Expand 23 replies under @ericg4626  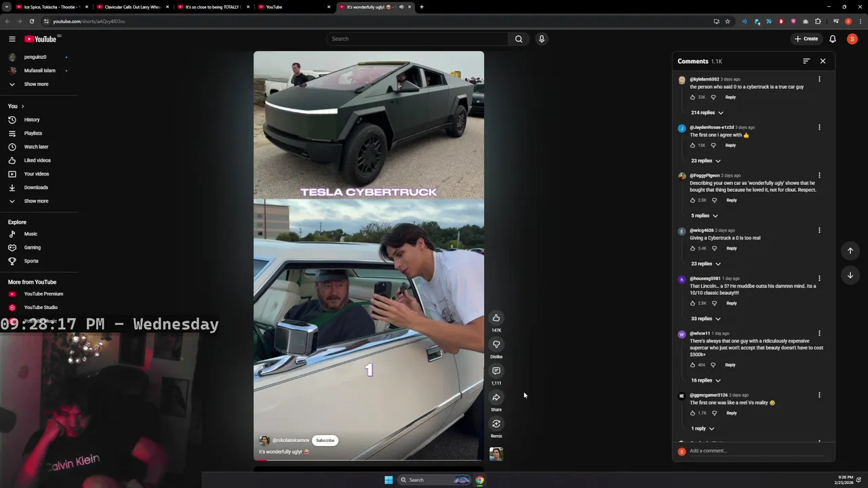705,264
